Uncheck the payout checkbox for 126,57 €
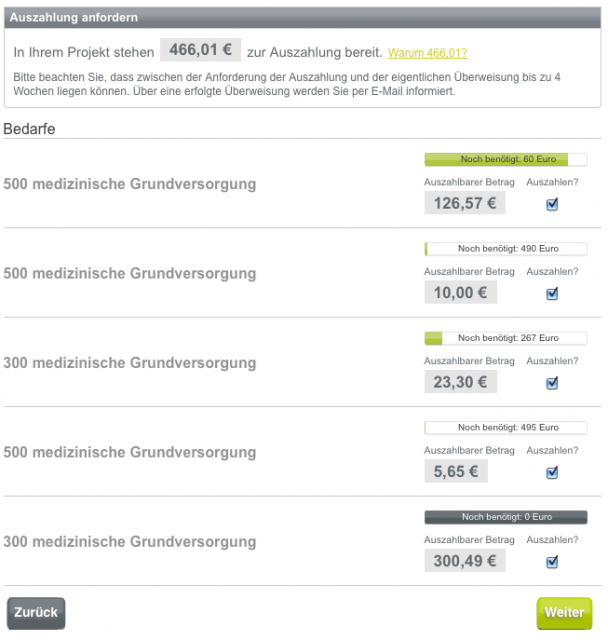This screenshot has width=608, height=640. point(552,204)
